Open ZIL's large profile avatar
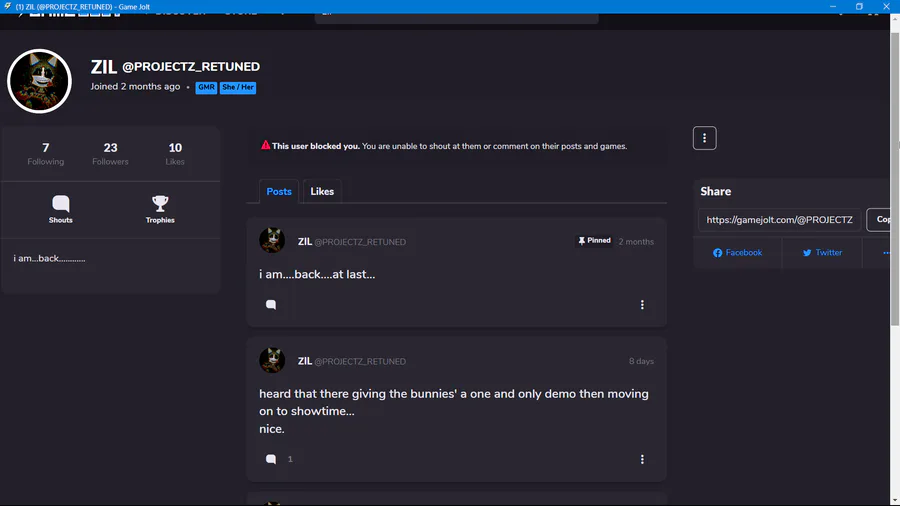Viewport: 900px width, 506px height. (39, 81)
